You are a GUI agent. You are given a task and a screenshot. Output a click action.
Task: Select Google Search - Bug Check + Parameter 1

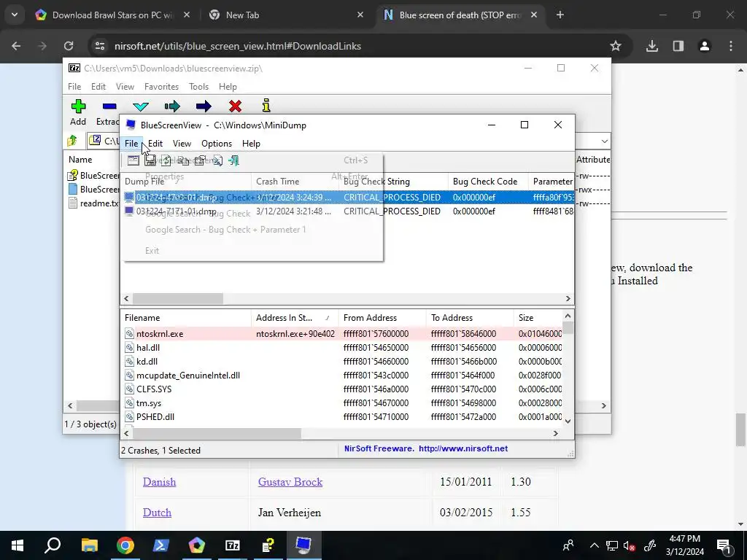coord(225,230)
